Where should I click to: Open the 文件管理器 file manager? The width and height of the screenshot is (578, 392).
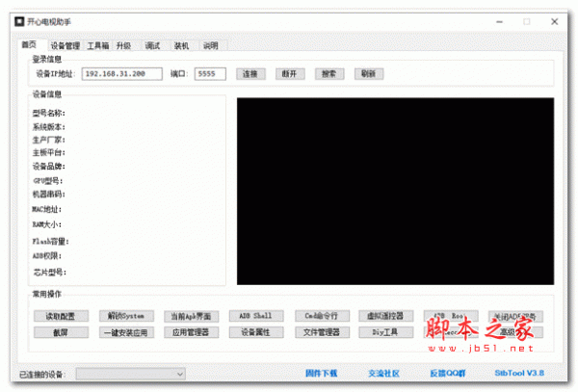pos(322,332)
